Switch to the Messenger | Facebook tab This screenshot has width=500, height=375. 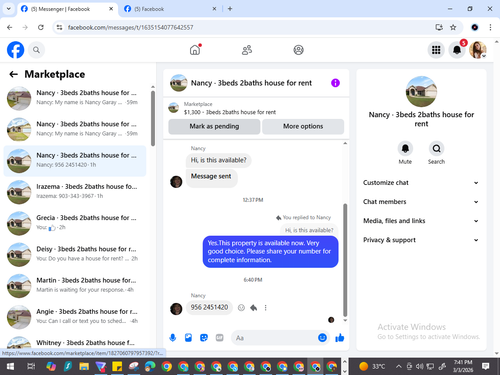tap(67, 9)
